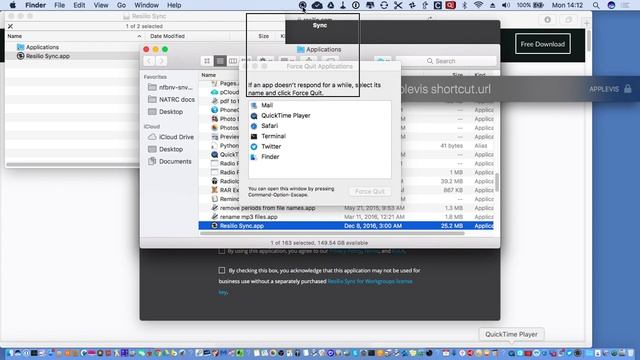
Task: Click the battery status icon
Action: 539,5
